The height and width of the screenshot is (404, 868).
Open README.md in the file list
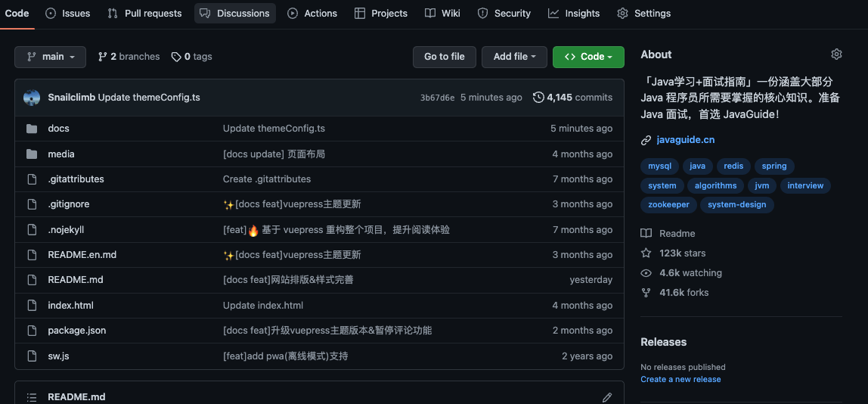(76, 280)
